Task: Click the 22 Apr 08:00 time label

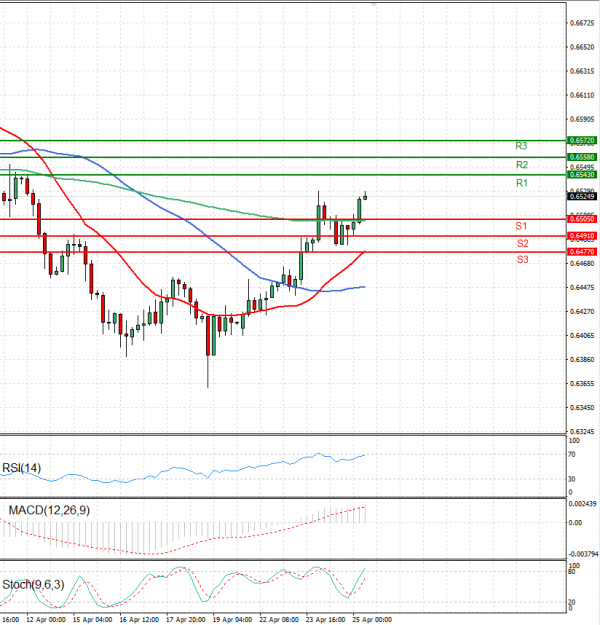Action: tap(279, 620)
